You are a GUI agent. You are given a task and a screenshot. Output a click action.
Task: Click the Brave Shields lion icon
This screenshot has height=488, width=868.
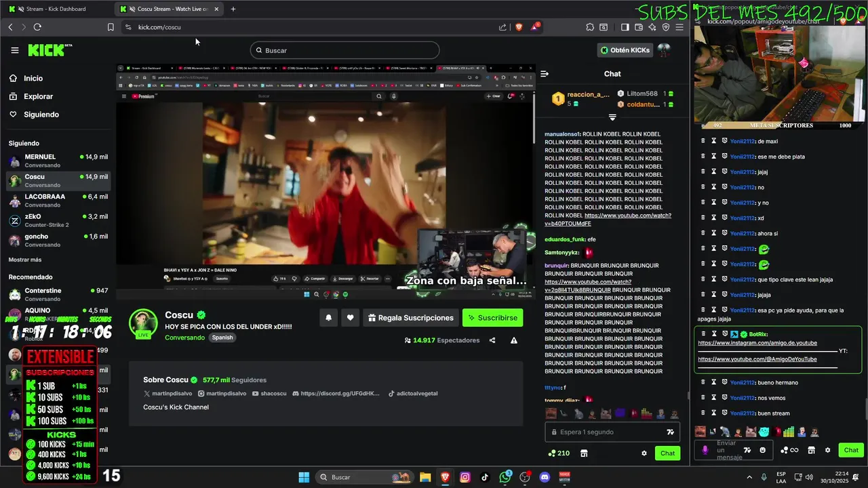click(519, 27)
